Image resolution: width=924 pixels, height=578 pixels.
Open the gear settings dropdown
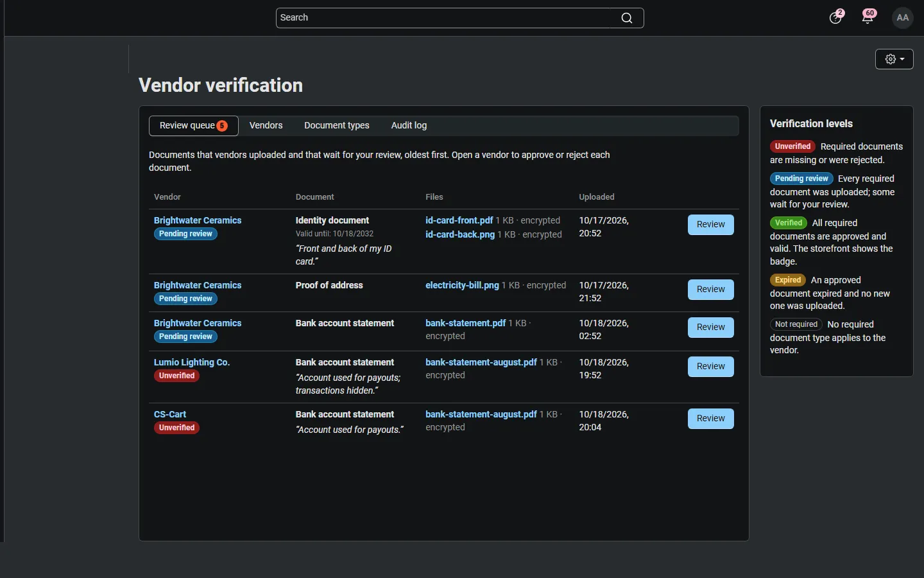click(x=894, y=59)
